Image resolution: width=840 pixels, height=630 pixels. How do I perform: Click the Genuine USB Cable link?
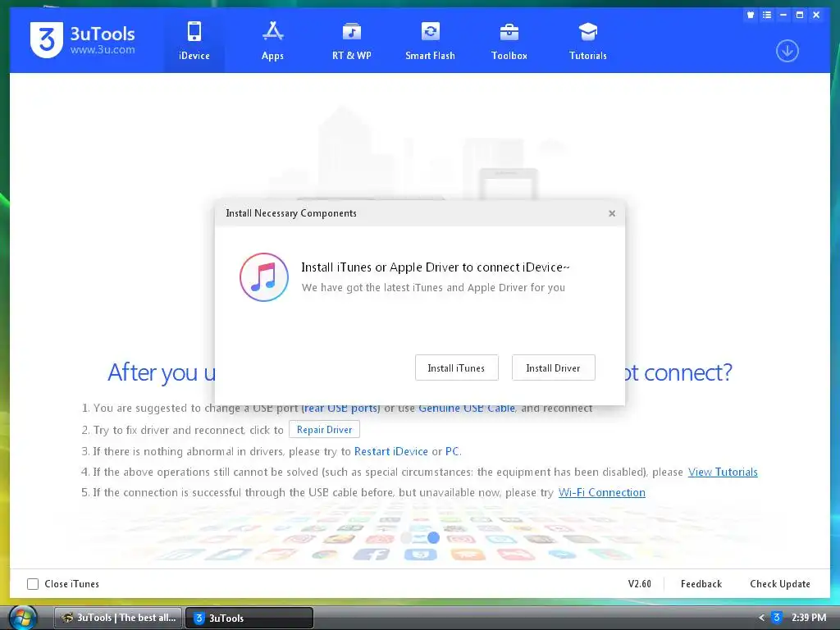(467, 409)
